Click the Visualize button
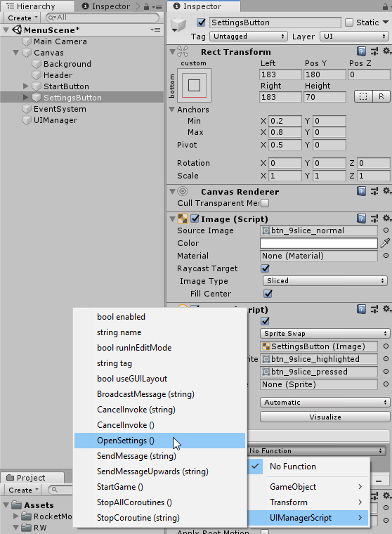The height and width of the screenshot is (534, 392). [325, 417]
